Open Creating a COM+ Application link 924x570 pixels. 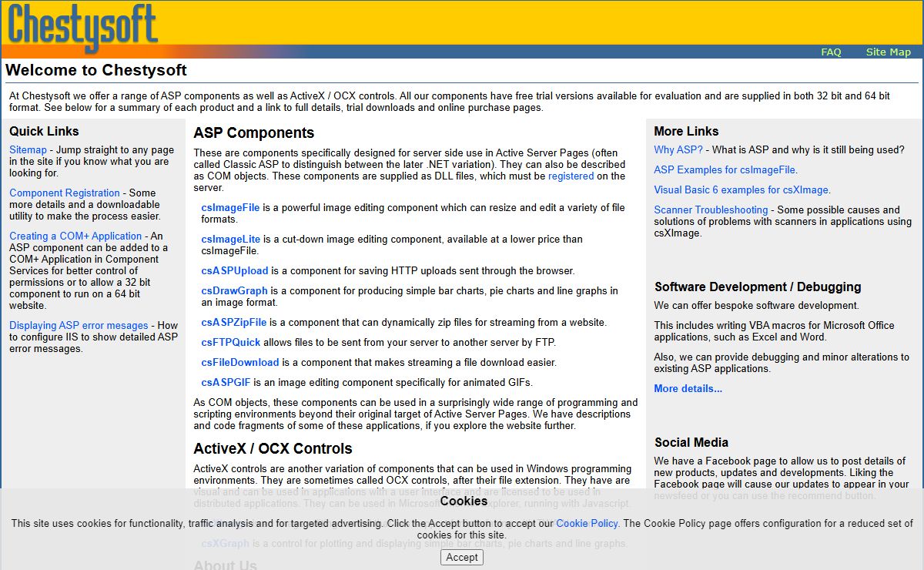(x=75, y=236)
